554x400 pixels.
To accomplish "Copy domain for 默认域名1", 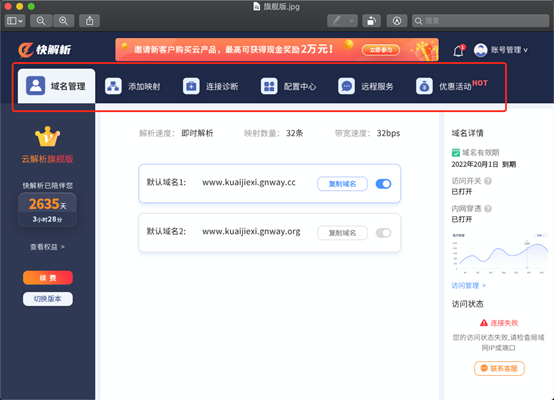I will 342,184.
